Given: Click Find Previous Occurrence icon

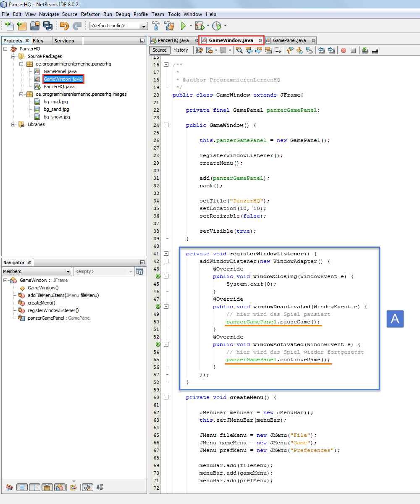Looking at the screenshot, I should (x=249, y=50).
